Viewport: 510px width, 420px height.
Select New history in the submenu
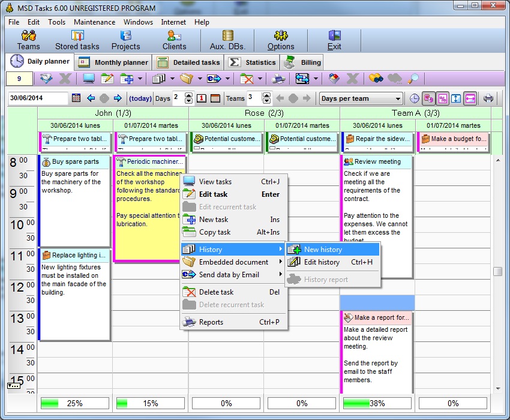point(323,250)
